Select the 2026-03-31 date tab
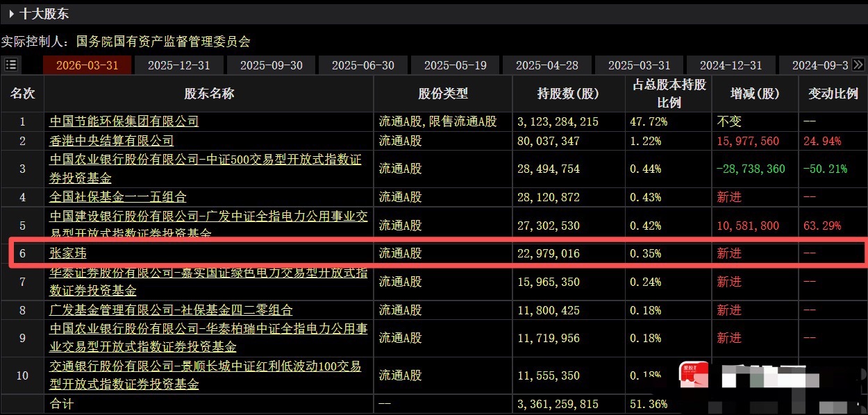Viewport: 868px width, 415px height. pos(87,65)
